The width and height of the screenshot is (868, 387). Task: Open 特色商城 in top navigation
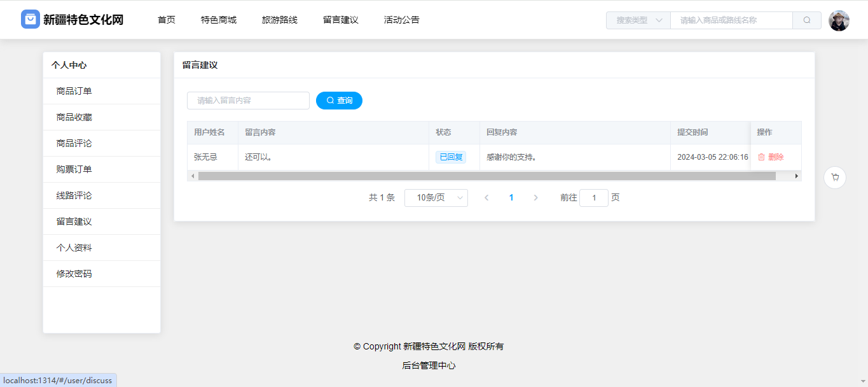point(218,20)
